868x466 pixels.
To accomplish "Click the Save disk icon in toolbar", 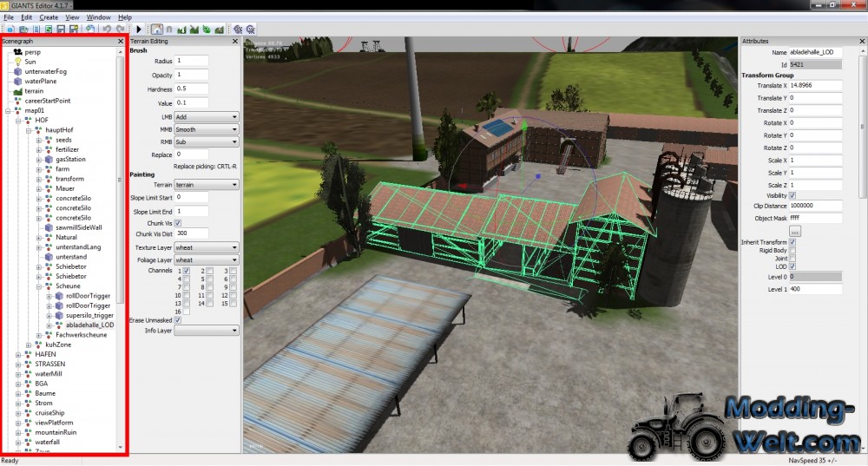I will click(61, 30).
